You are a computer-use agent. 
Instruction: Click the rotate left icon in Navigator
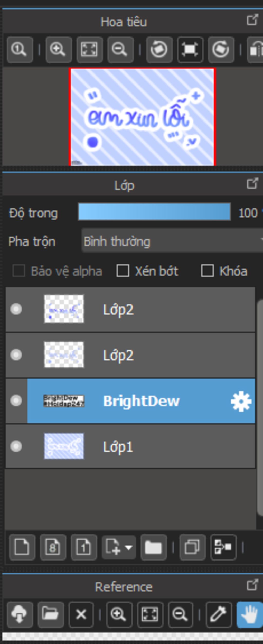click(x=159, y=49)
